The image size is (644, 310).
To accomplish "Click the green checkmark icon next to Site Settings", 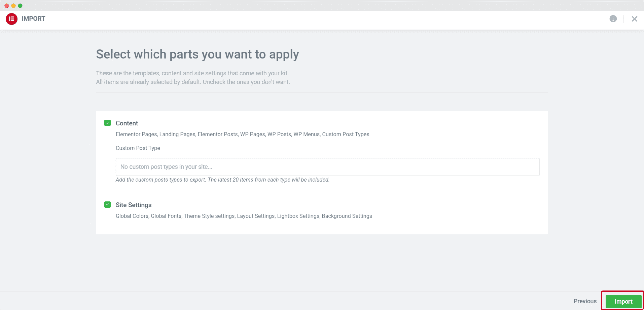I will coord(107,204).
